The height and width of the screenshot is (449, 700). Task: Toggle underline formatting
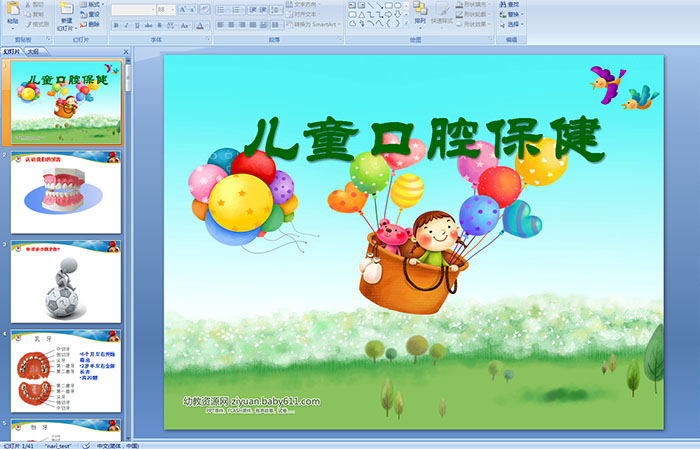137,25
